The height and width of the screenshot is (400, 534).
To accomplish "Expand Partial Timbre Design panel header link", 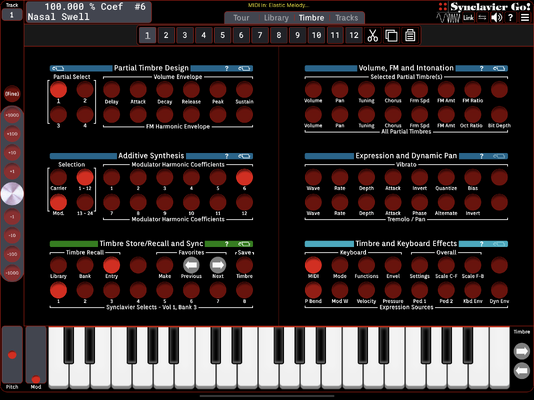I will pos(244,68).
